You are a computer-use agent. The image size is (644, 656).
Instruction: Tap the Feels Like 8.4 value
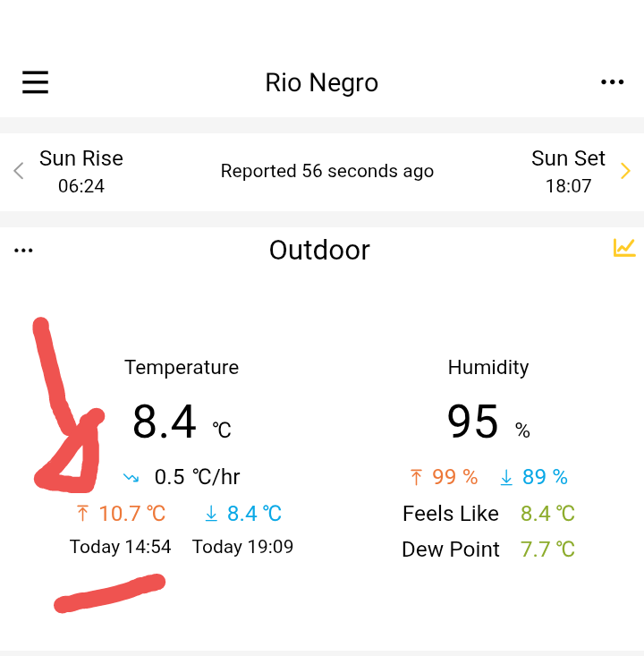click(547, 514)
